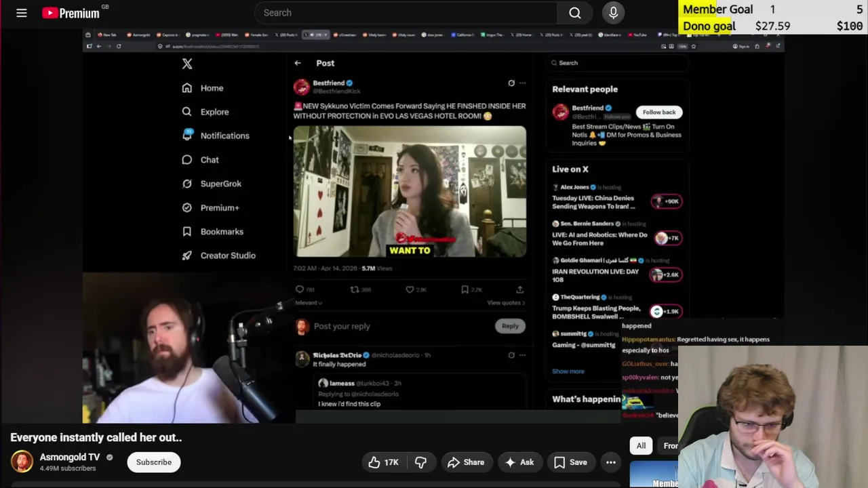
Task: Open the YouTube hamburger guide menu
Action: [x=22, y=13]
